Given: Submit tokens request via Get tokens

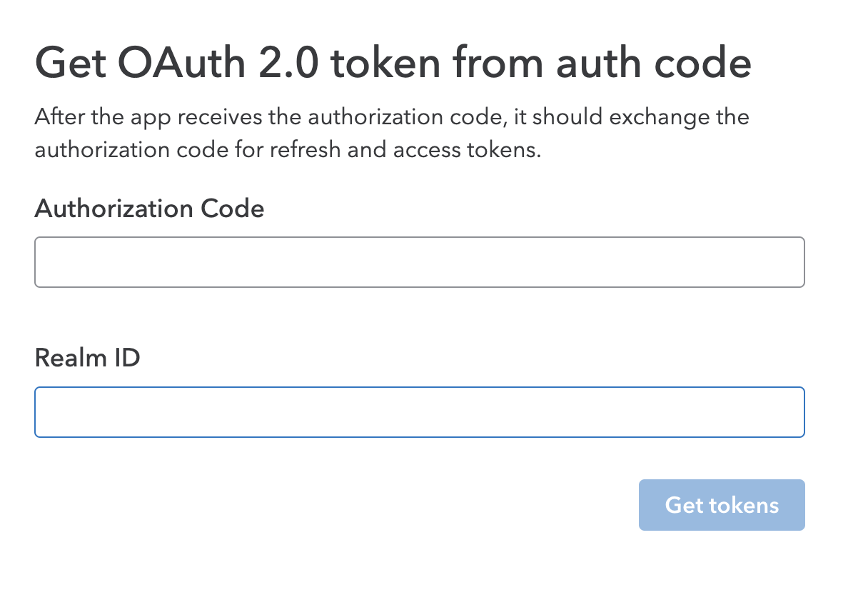Looking at the screenshot, I should point(721,505).
